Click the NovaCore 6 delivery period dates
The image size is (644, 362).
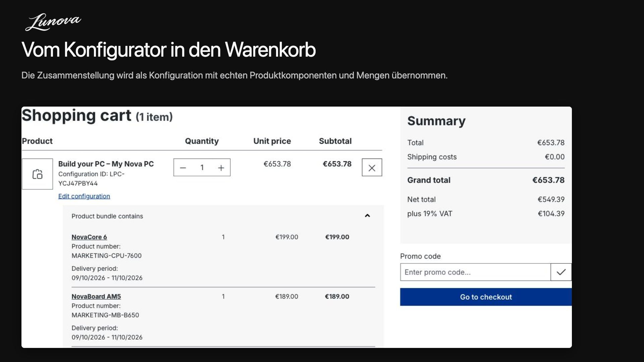coord(107,278)
